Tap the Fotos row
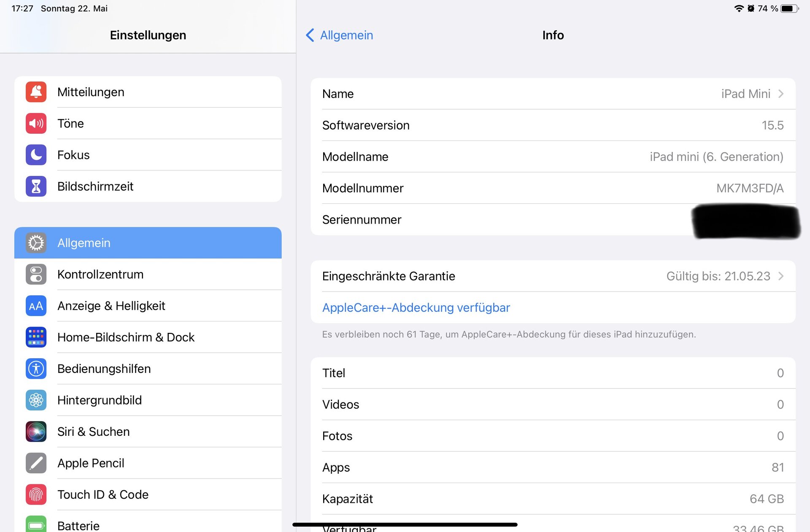 click(553, 436)
